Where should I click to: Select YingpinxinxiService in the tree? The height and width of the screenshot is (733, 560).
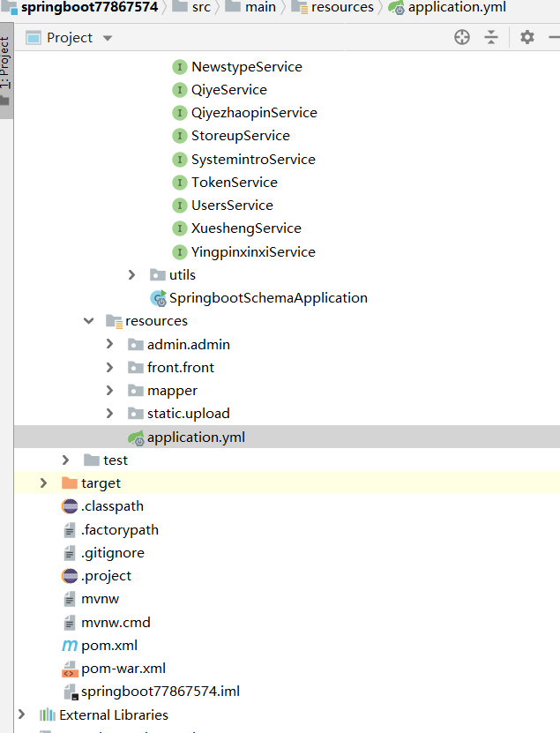(252, 252)
